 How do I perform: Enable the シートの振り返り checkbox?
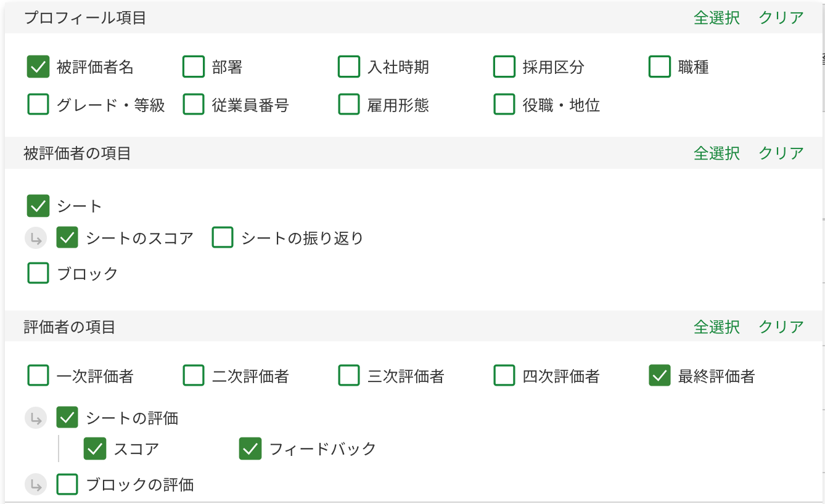[x=222, y=238]
